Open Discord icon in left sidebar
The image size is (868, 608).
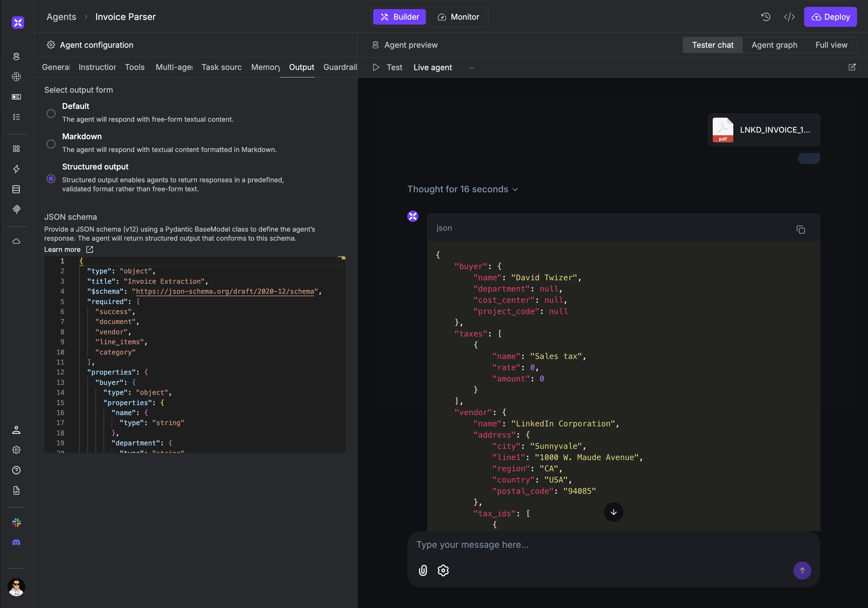click(16, 542)
